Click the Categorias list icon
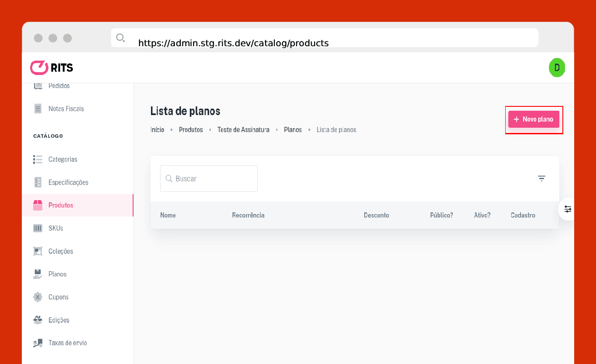The image size is (596, 364). tap(38, 160)
